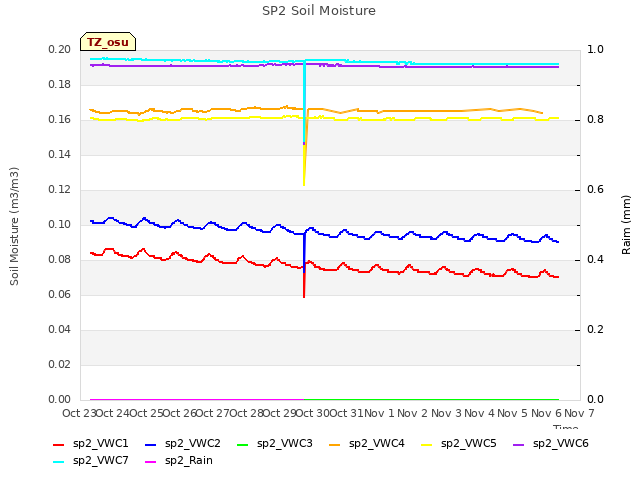Click the Raim (mm) right axis label
The image size is (640, 480).
(626, 225)
